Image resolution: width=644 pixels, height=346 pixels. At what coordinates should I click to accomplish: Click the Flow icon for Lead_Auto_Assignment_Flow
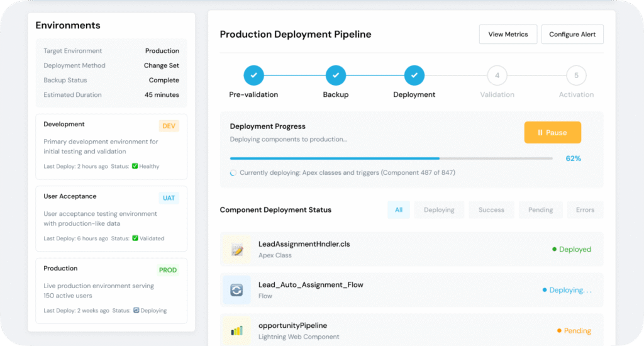[x=237, y=290]
